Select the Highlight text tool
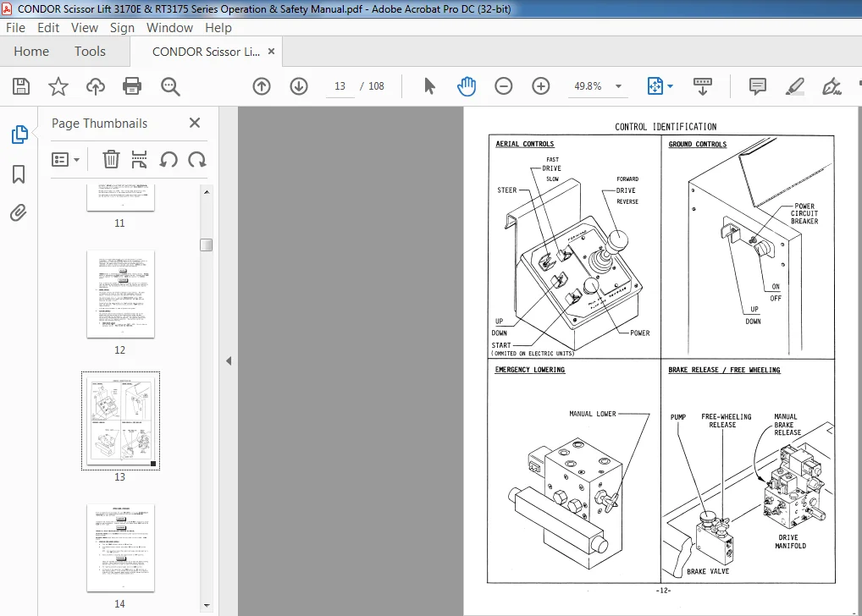The width and height of the screenshot is (862, 616). (x=795, y=86)
